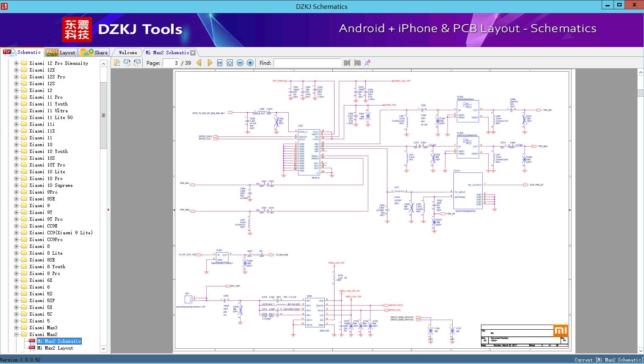
Task: Click the cloud share icon
Action: click(86, 53)
